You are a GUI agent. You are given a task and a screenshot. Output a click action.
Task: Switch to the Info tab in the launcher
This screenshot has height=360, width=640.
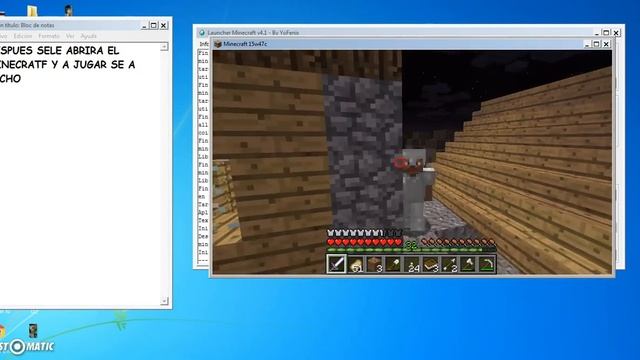coord(204,44)
